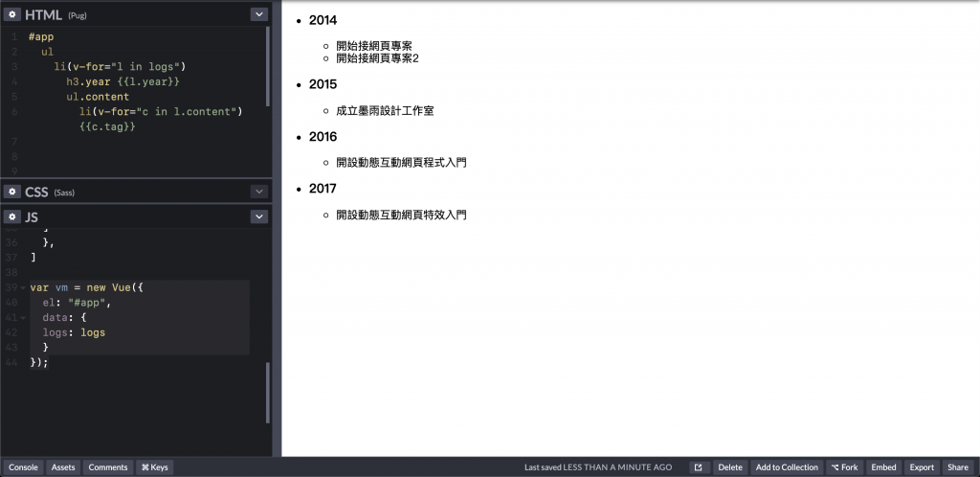Collapse data object fold at line 41
This screenshot has height=477, width=980.
23,318
